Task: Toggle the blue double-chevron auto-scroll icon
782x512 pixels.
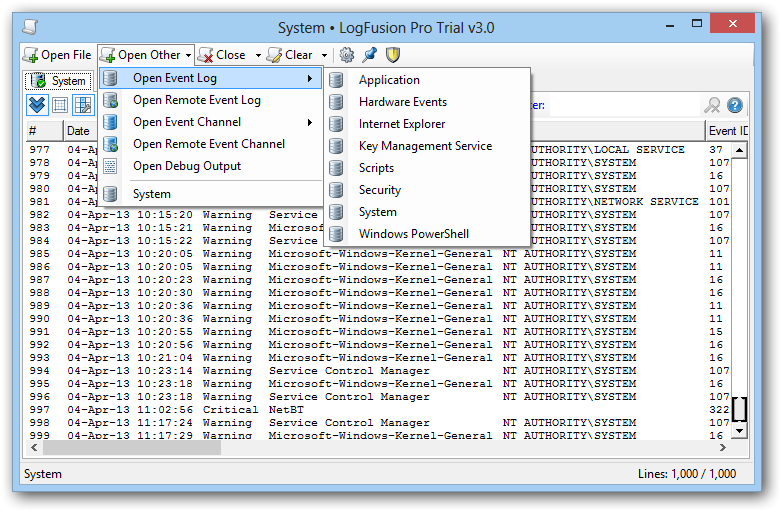Action: pyautogui.click(x=37, y=105)
